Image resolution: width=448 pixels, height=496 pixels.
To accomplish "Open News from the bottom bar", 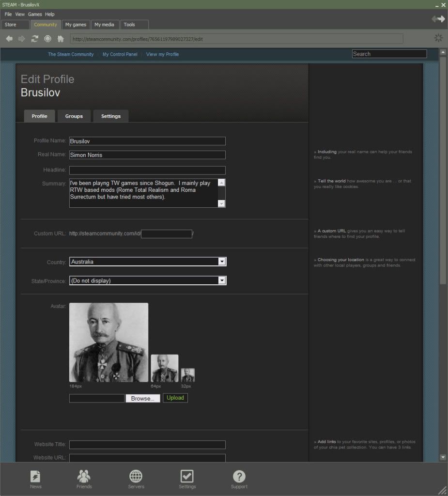I will point(35,479).
